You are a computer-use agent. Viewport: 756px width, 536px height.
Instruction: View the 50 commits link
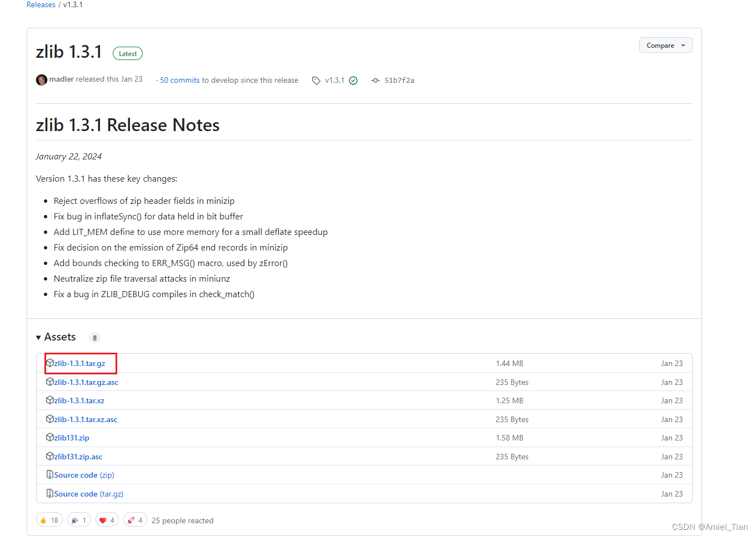pyautogui.click(x=180, y=80)
